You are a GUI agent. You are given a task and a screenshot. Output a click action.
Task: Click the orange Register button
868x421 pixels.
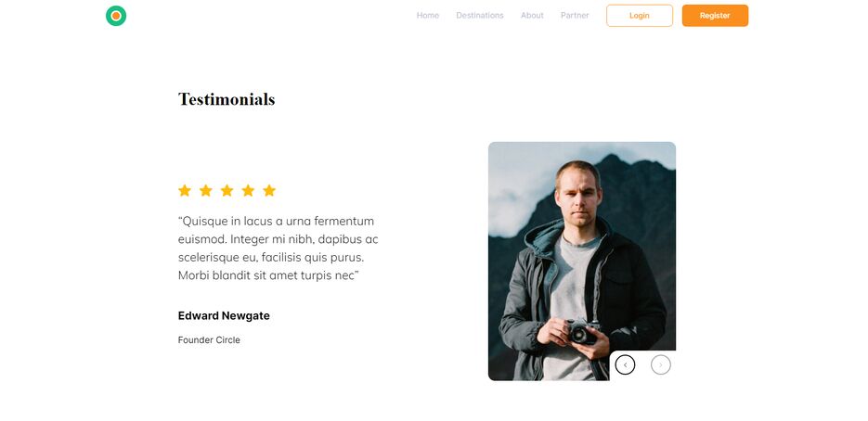(715, 16)
